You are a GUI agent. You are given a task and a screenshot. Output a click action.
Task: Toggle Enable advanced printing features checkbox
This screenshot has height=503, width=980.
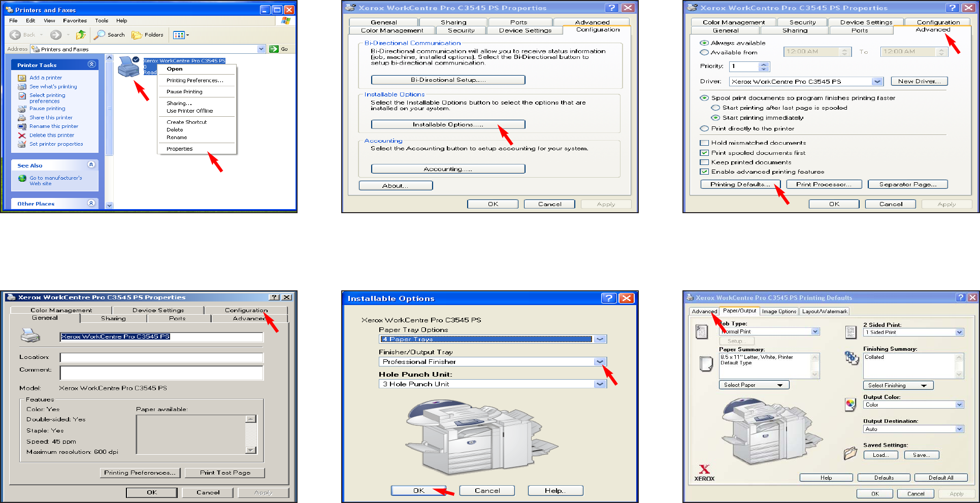tap(704, 172)
